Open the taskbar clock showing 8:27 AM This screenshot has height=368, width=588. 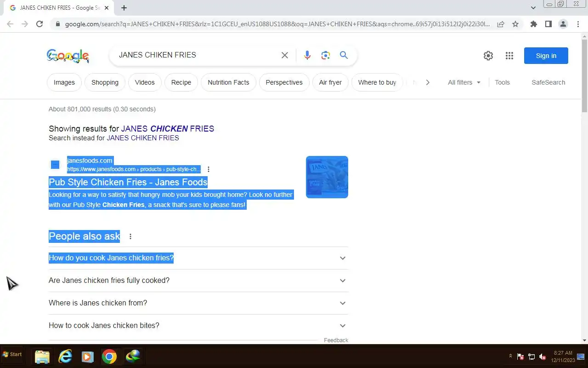563,356
